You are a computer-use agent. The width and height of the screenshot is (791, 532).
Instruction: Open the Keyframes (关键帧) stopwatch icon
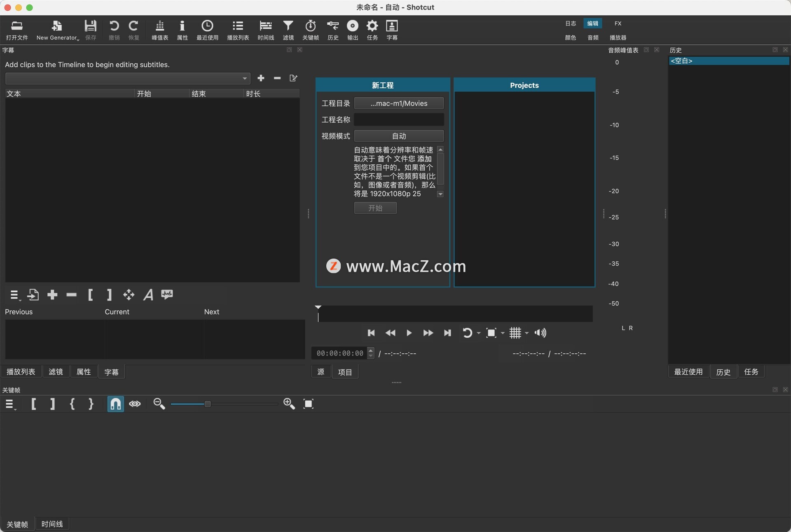(x=311, y=30)
